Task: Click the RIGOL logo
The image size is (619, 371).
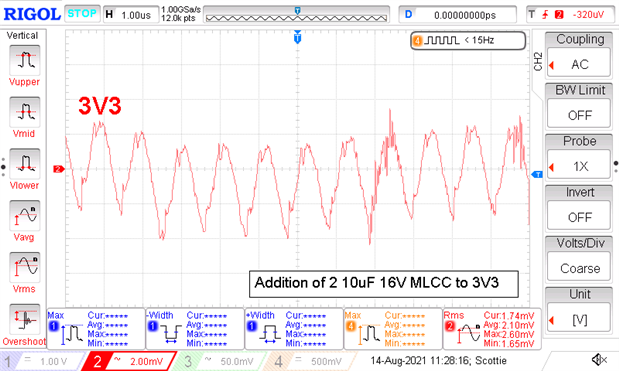Action: (32, 15)
